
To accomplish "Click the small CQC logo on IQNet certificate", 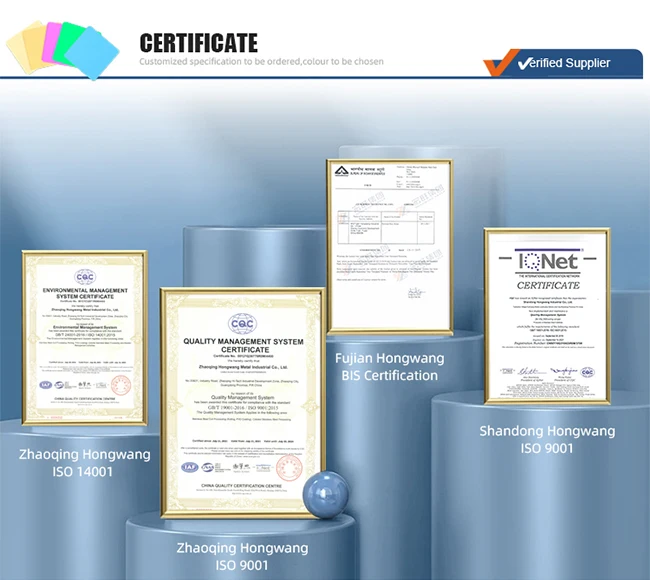I will click(x=587, y=372).
